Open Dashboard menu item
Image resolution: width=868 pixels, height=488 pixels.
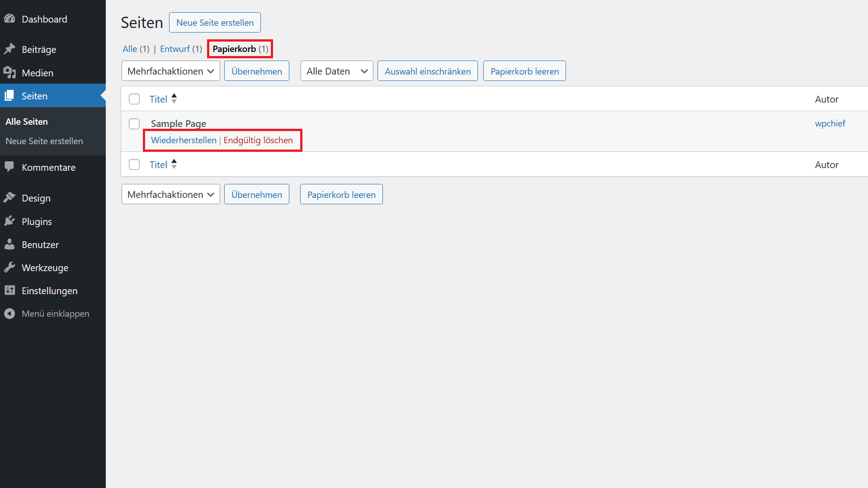click(x=53, y=19)
